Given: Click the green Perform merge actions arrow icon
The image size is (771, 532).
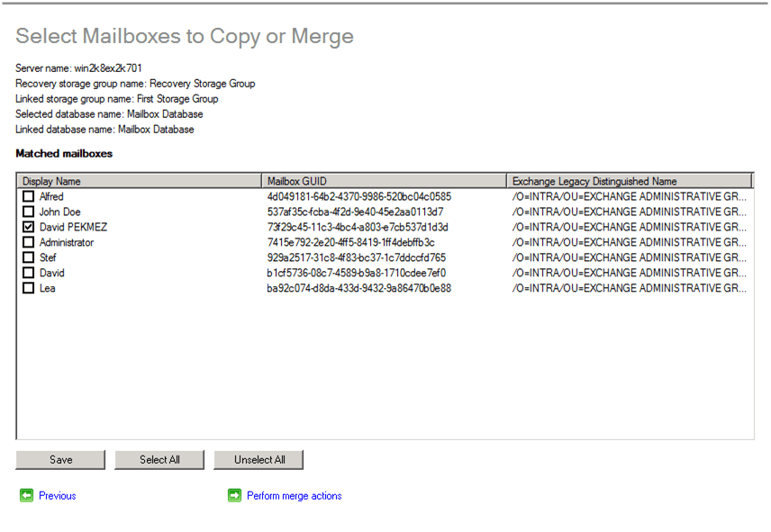Looking at the screenshot, I should pos(234,495).
